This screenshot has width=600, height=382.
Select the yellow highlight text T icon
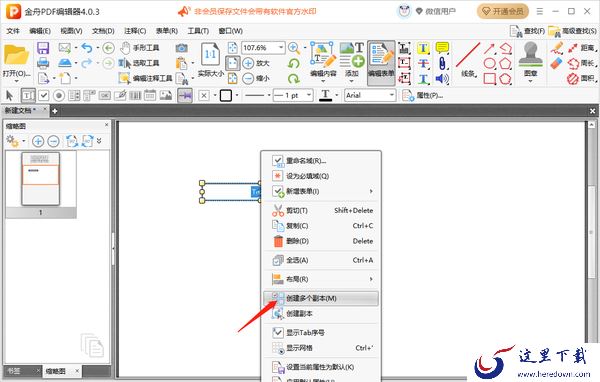tap(423, 48)
